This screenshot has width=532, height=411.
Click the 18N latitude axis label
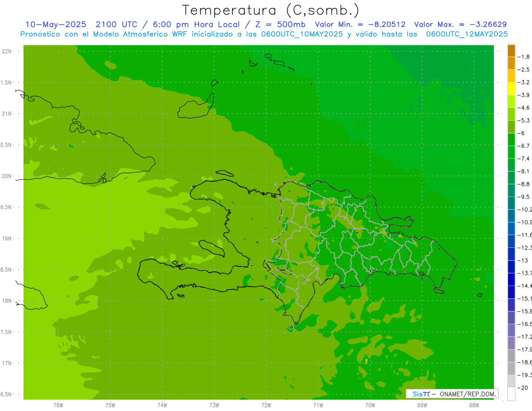(x=8, y=301)
